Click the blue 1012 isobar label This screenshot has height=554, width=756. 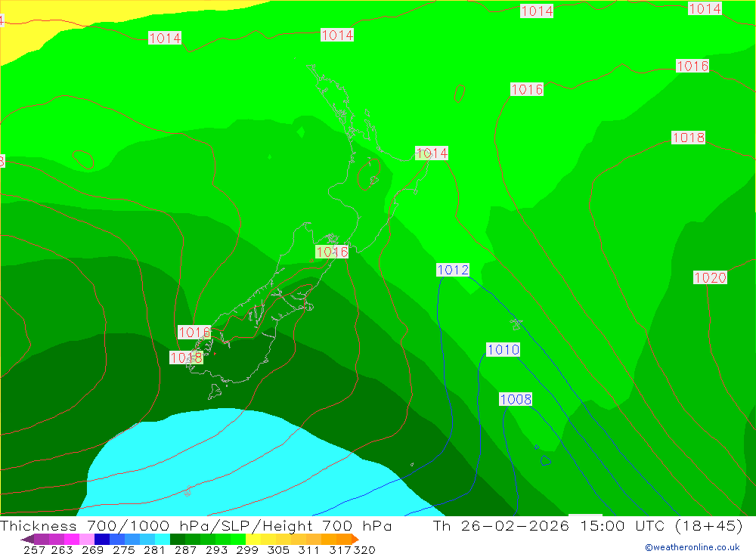click(x=453, y=270)
